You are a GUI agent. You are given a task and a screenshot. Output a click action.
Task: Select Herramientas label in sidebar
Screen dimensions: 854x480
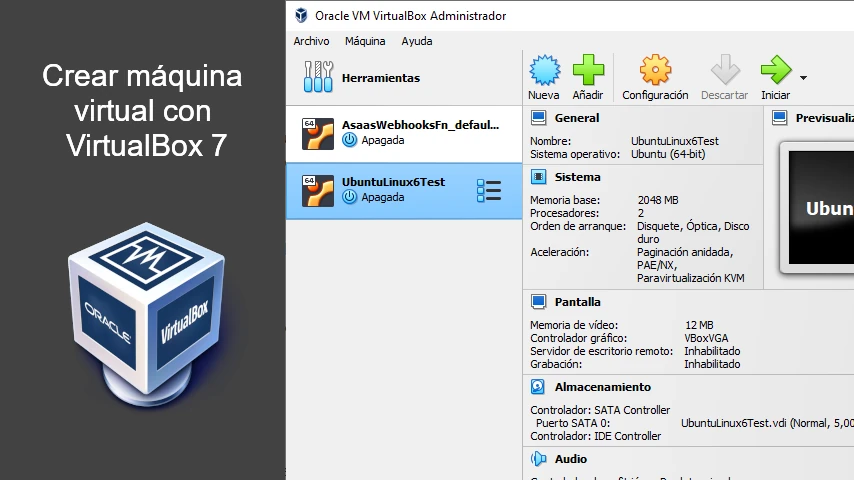[381, 78]
